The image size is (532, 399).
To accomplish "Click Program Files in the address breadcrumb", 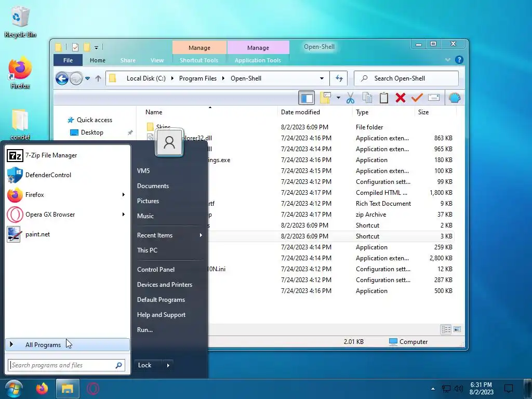I will [198, 78].
